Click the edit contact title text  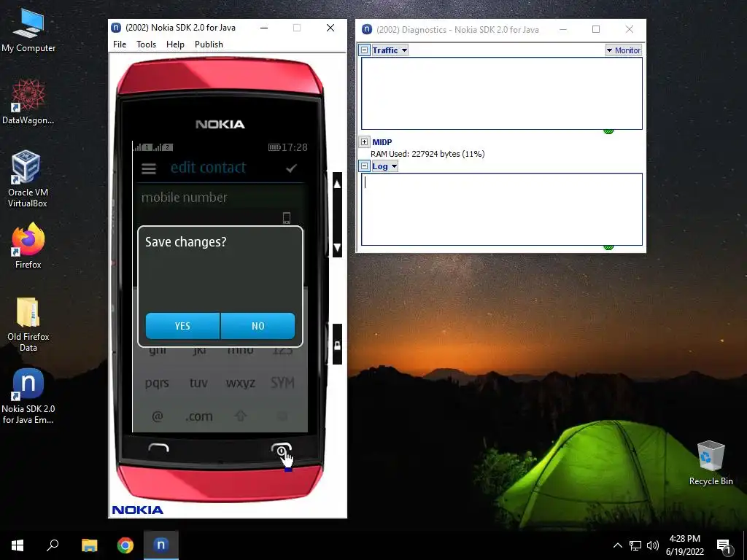(208, 168)
